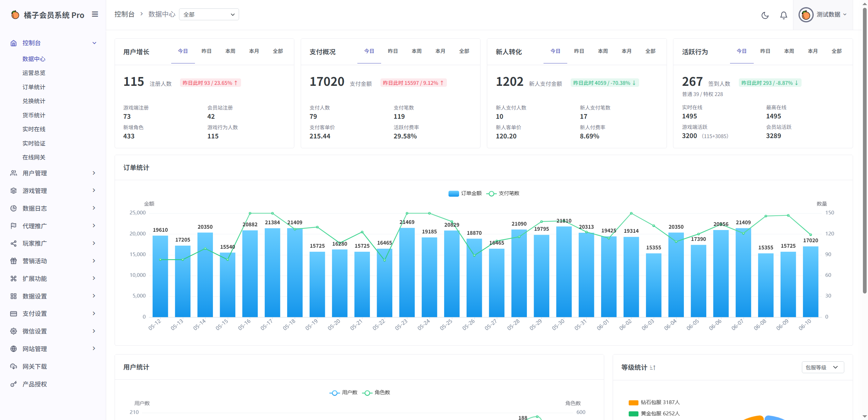Toggle the 用户数 legend series
868x420 pixels.
(x=343, y=393)
